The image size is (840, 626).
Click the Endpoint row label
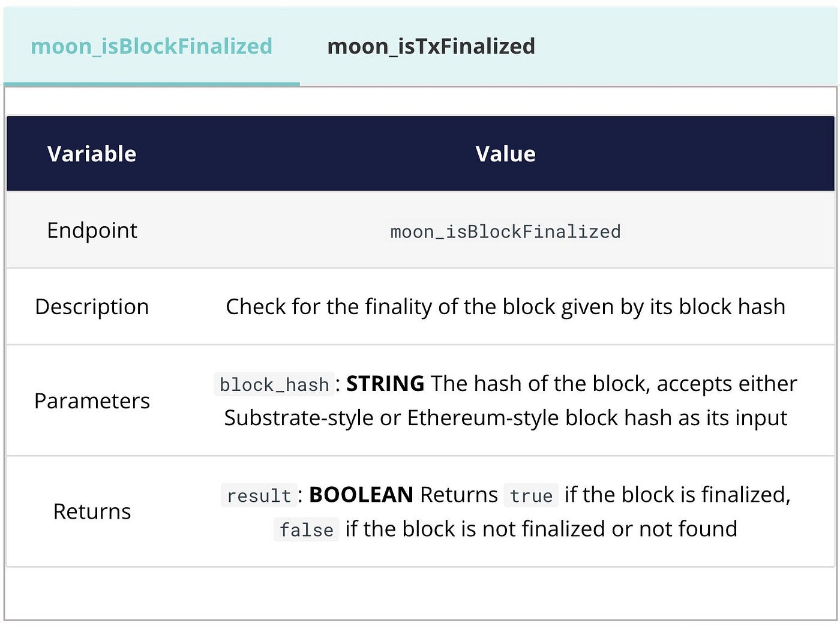click(92, 230)
